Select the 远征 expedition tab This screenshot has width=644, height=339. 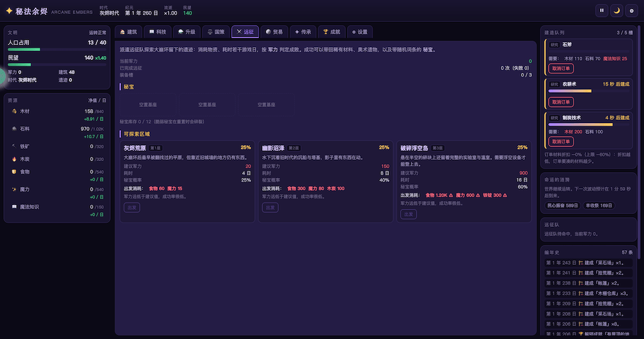tap(245, 32)
